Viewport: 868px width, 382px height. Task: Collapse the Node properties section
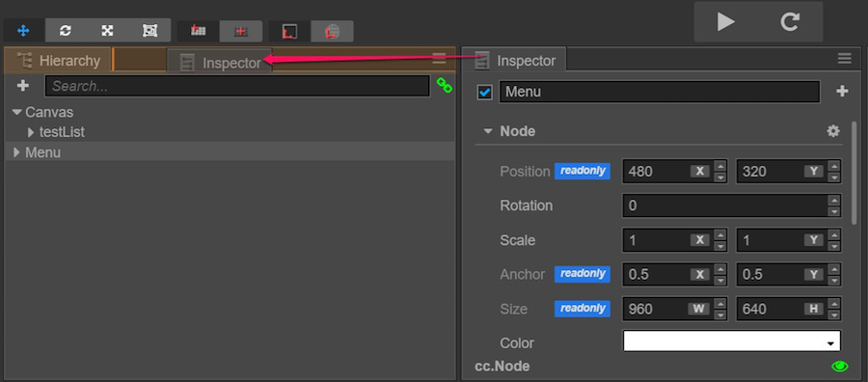pos(488,131)
